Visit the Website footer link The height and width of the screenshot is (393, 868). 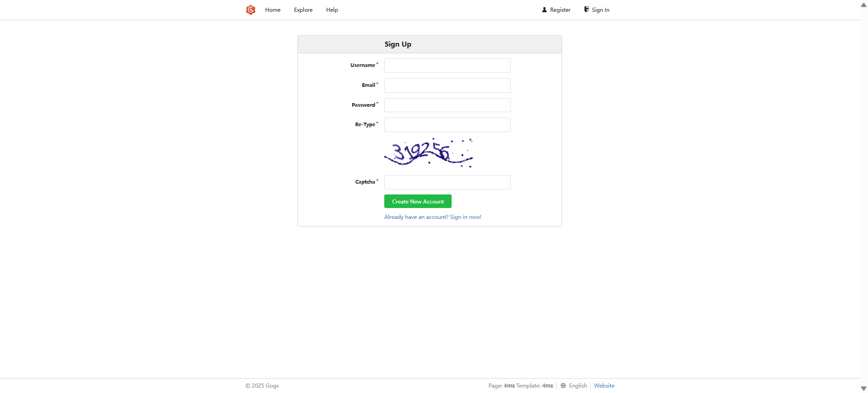click(x=604, y=386)
